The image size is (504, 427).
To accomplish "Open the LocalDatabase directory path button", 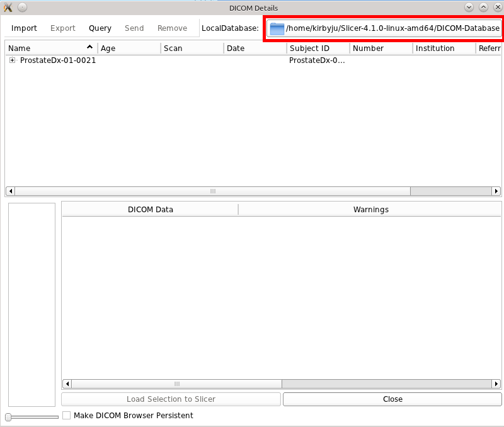I will 384,28.
